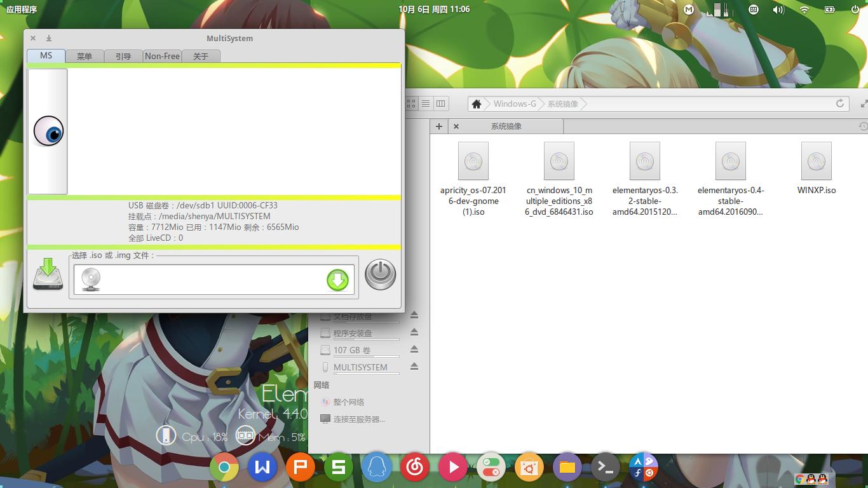The width and height of the screenshot is (868, 488).
Task: Switch file manager to list view
Action: tap(426, 104)
